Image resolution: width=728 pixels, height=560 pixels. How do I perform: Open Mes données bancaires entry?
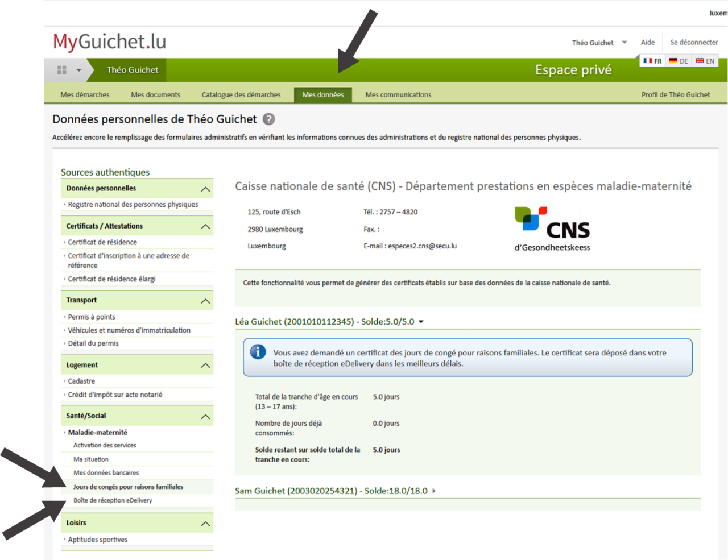pyautogui.click(x=106, y=473)
